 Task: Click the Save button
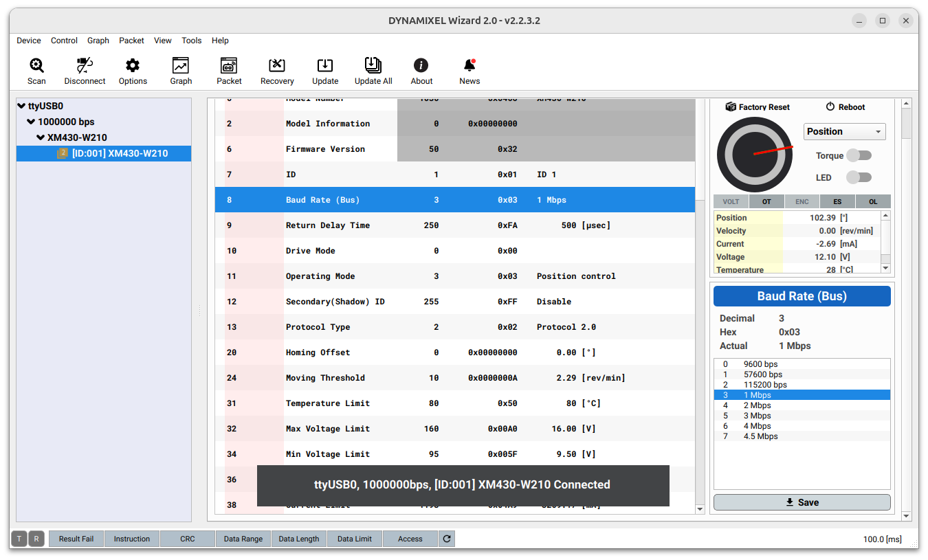(802, 502)
